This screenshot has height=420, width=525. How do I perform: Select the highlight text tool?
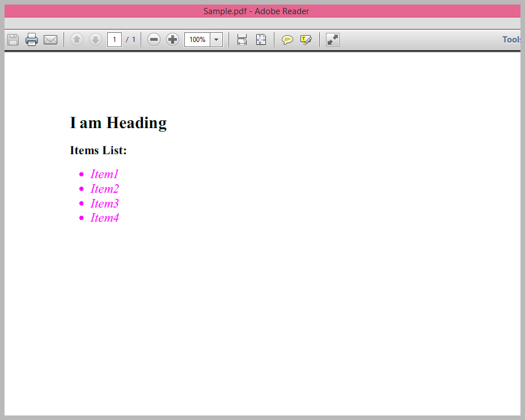[x=306, y=40]
